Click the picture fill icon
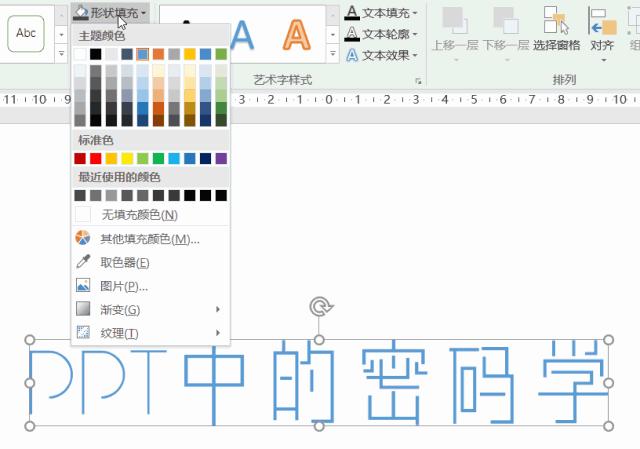Image resolution: width=640 pixels, height=449 pixels. (x=83, y=285)
